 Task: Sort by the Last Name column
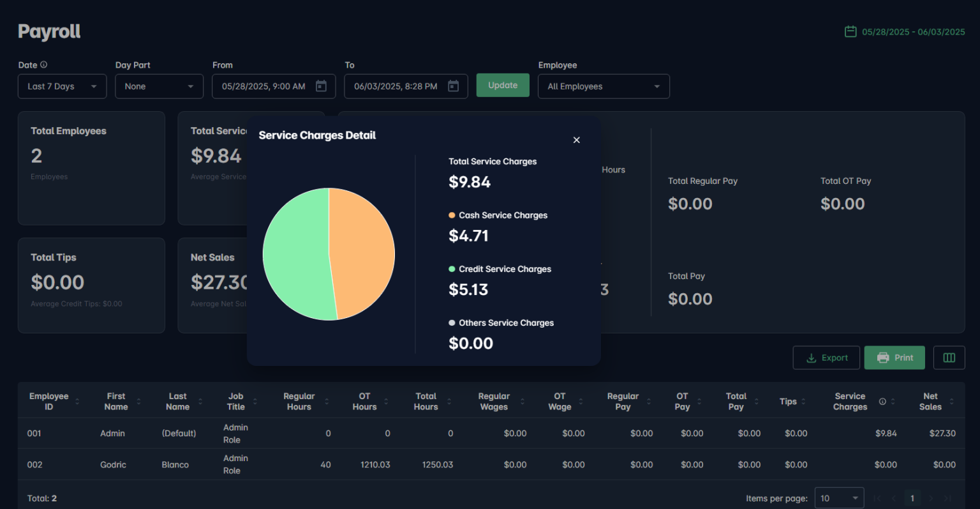tap(200, 402)
